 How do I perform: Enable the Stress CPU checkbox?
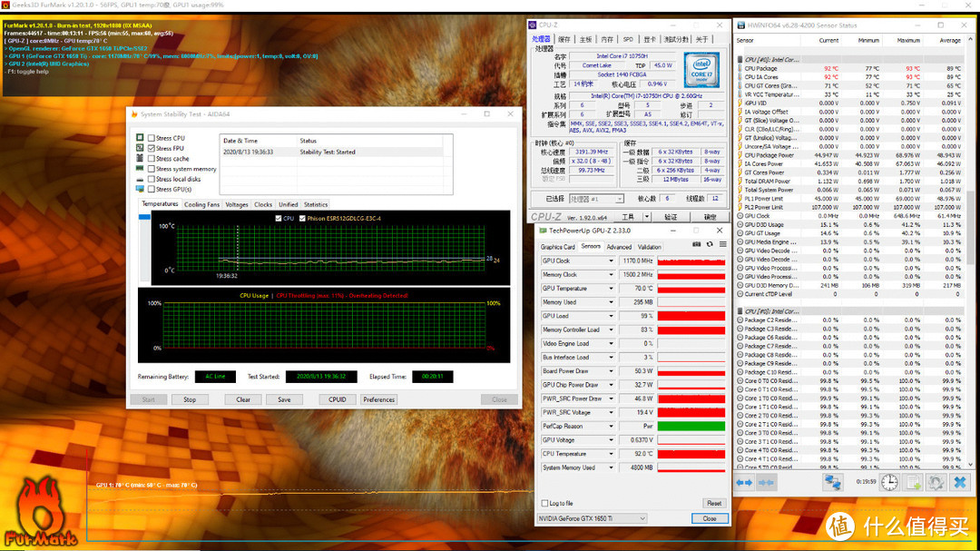(152, 138)
